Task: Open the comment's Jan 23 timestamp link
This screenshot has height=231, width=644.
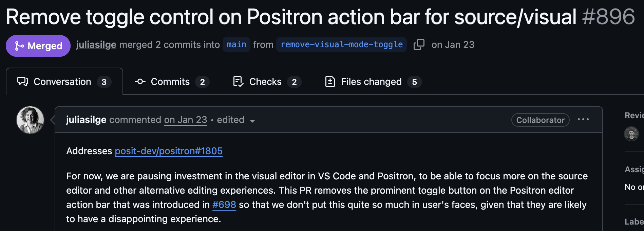Action: pos(185,120)
